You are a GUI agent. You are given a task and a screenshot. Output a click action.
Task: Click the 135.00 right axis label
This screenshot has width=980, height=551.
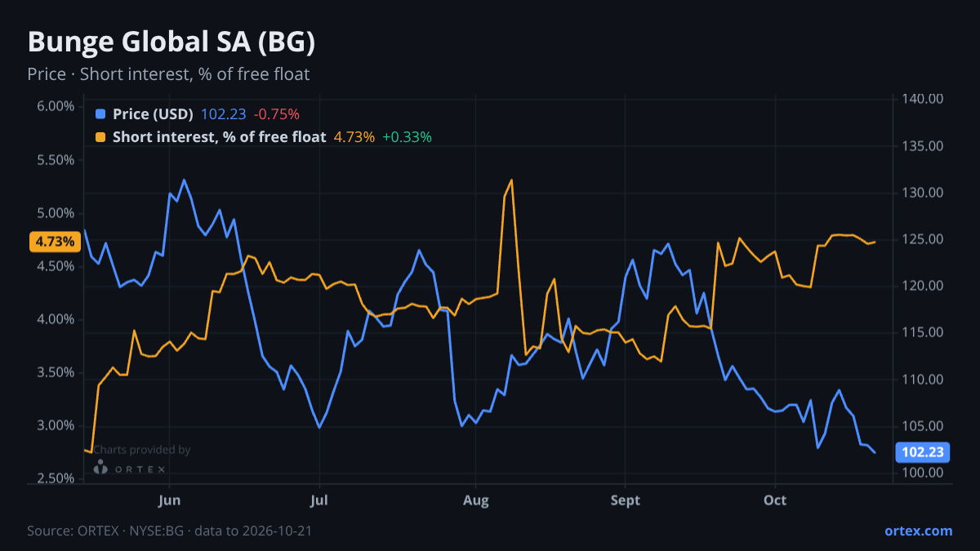click(x=923, y=146)
